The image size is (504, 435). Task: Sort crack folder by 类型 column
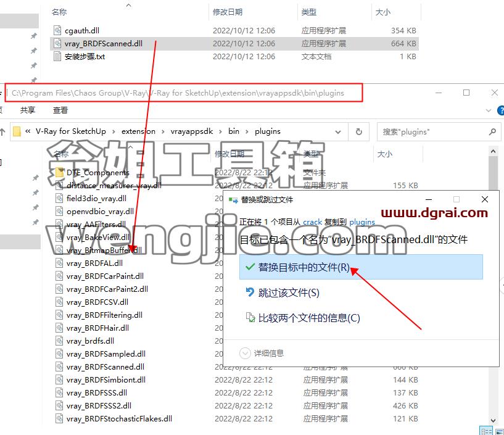tap(309, 12)
